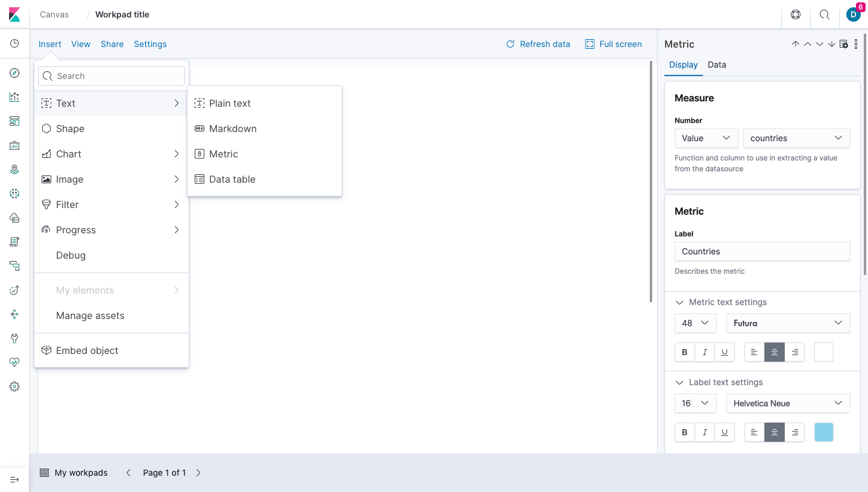Image resolution: width=868 pixels, height=492 pixels.
Task: Click the Countries label input field
Action: click(x=763, y=251)
